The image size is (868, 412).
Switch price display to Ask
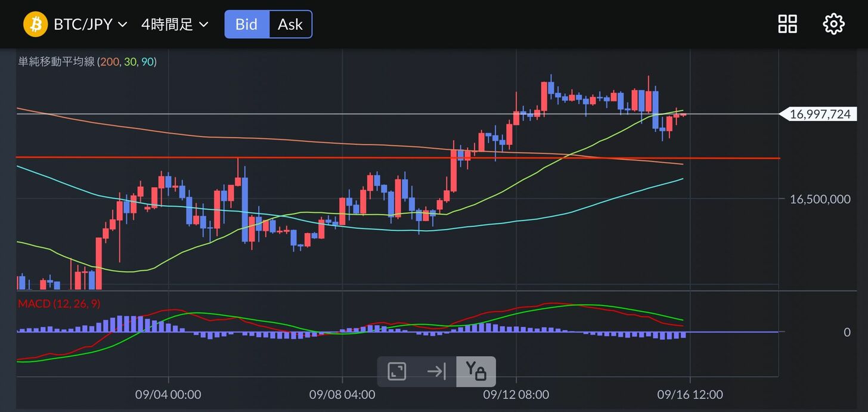point(290,24)
